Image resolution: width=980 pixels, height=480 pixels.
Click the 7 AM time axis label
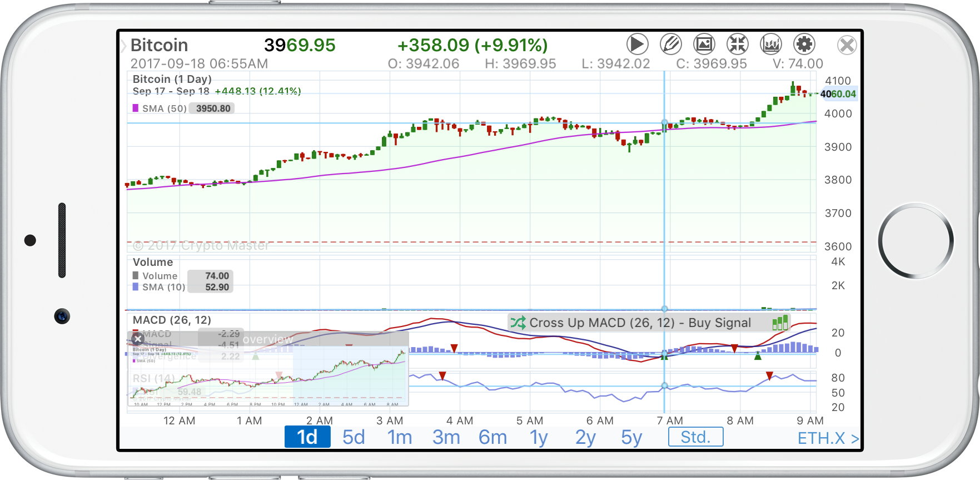pos(670,420)
